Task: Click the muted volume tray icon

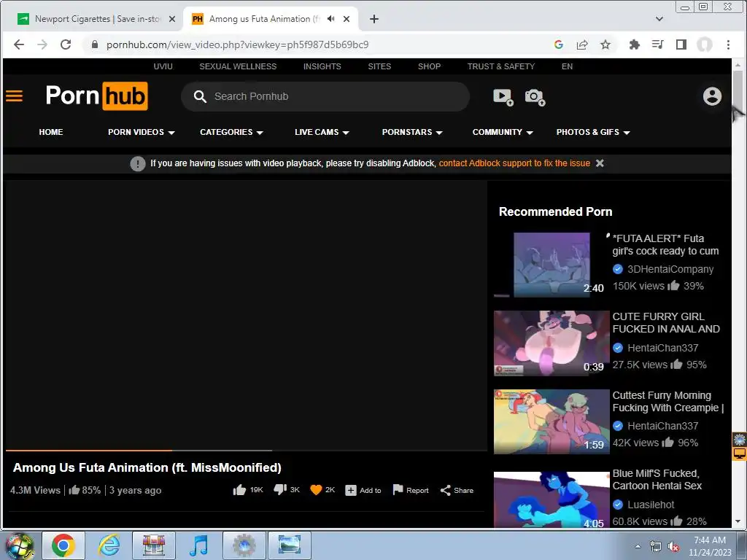Action: [x=673, y=547]
